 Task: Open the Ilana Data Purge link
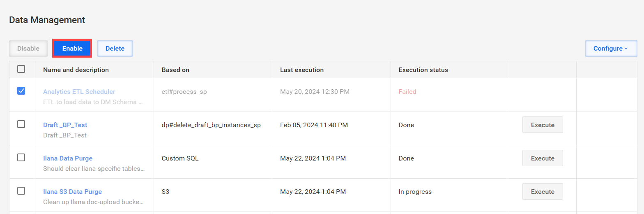point(68,158)
